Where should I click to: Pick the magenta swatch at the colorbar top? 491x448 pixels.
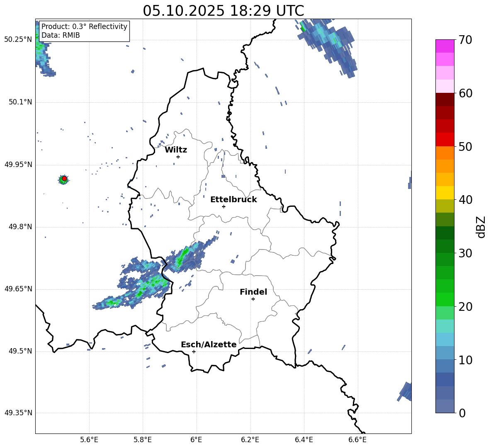(445, 46)
